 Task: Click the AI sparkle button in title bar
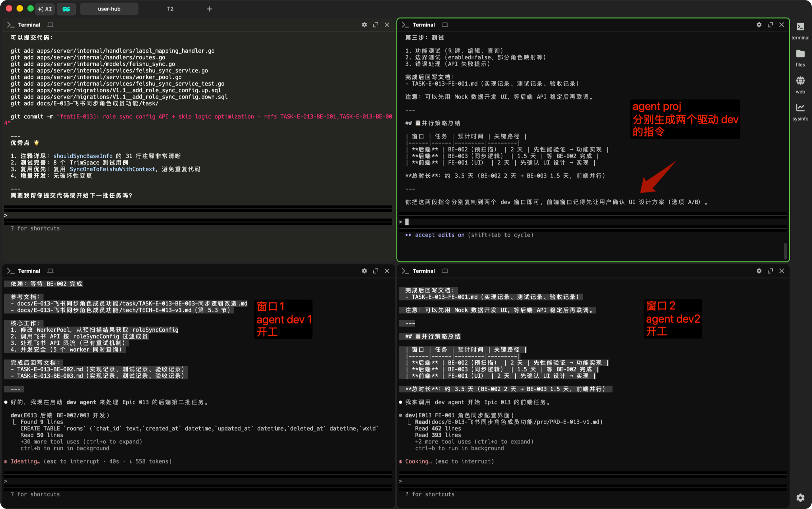pos(45,9)
